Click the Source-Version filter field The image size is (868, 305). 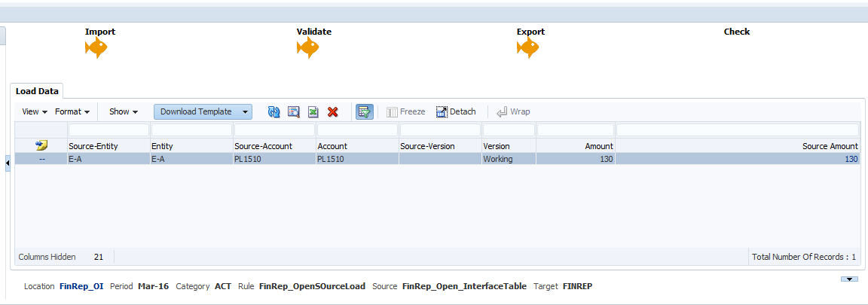[x=441, y=130]
